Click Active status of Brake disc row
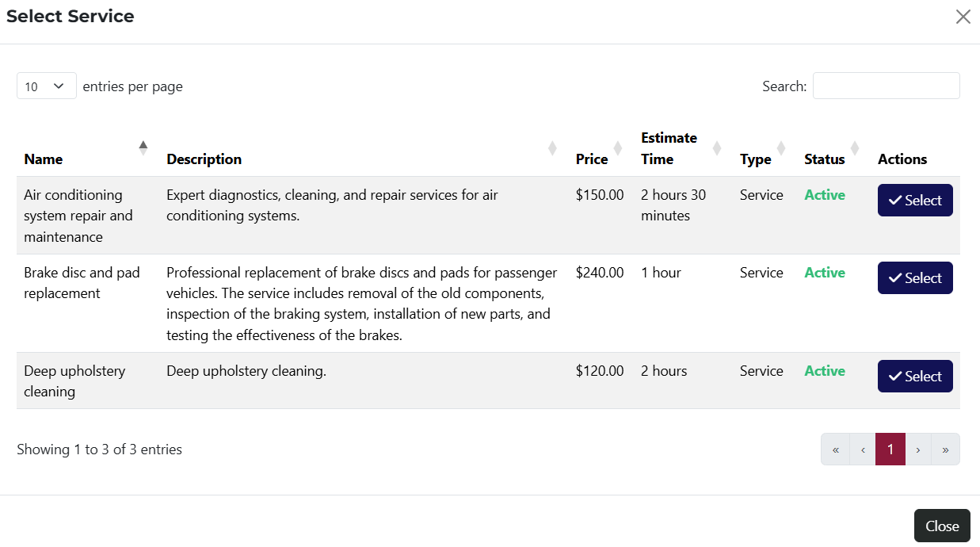980x547 pixels. 825,273
